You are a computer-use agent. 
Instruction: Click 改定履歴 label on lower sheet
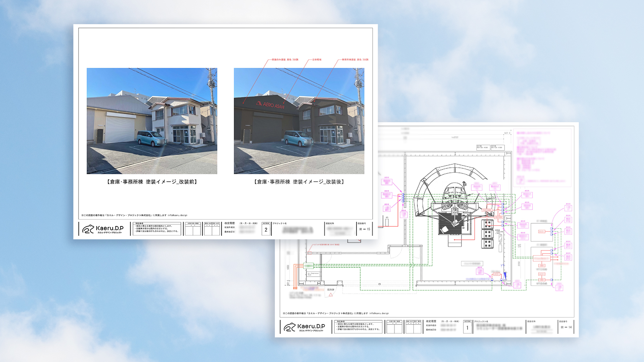431,321
